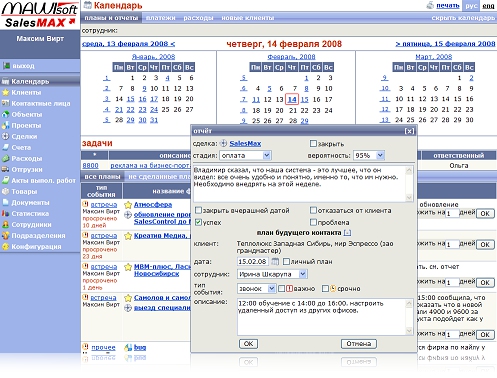The width and height of the screenshot is (497, 378).
Task: Switch to планы и отчеты tab
Action: 111,18
